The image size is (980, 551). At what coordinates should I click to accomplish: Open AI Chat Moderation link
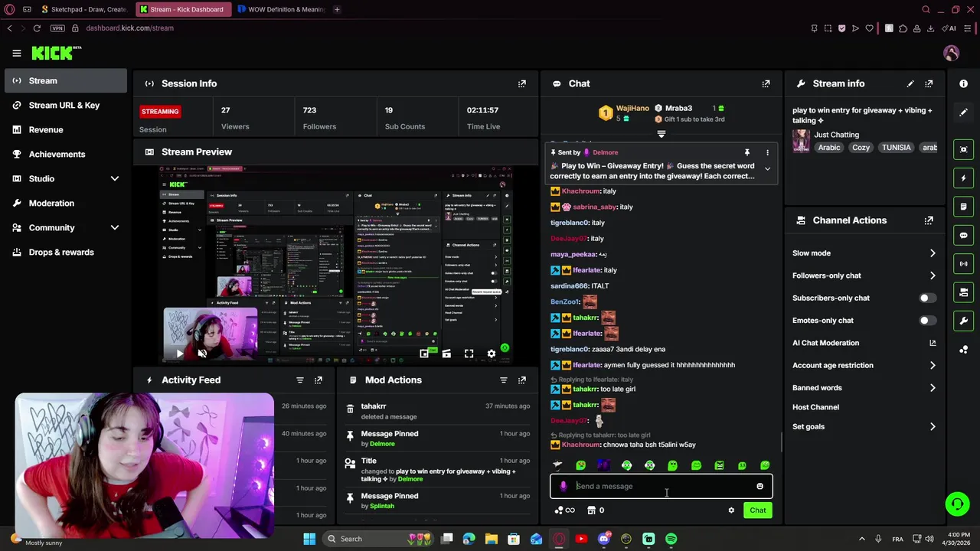(864, 343)
